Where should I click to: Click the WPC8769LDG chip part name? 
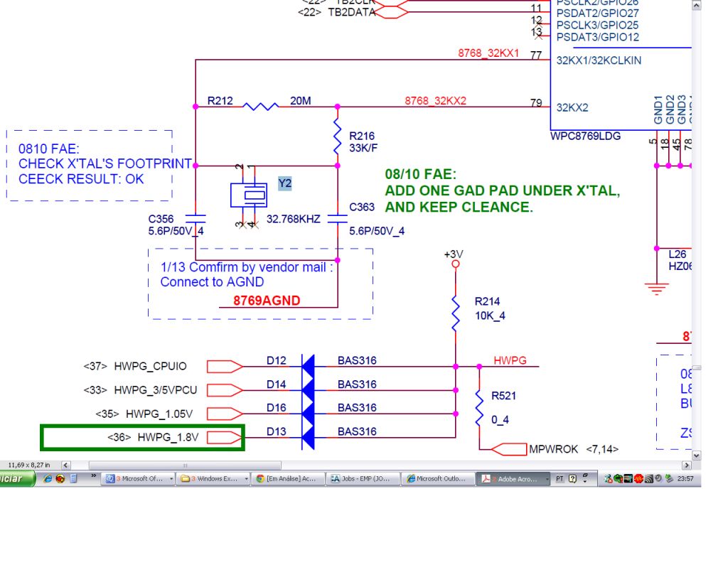point(586,136)
